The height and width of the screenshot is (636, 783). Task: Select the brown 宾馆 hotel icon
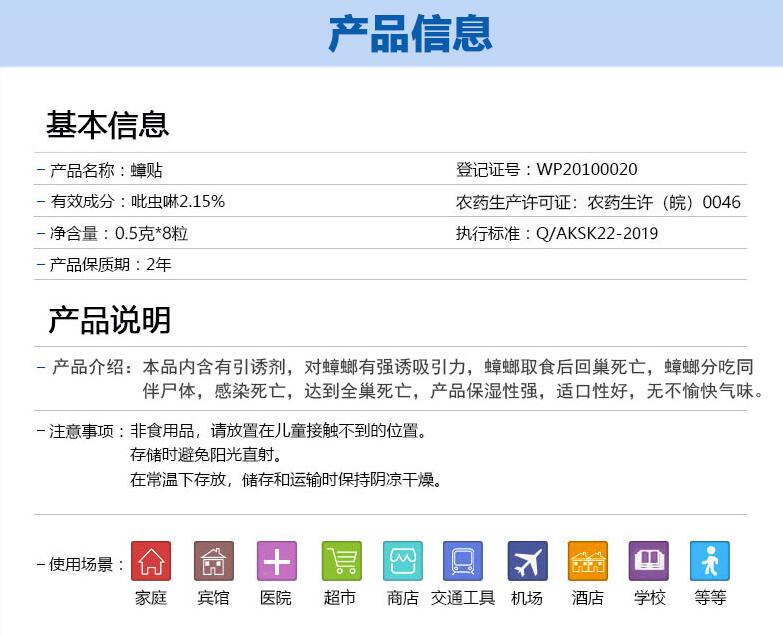[213, 561]
